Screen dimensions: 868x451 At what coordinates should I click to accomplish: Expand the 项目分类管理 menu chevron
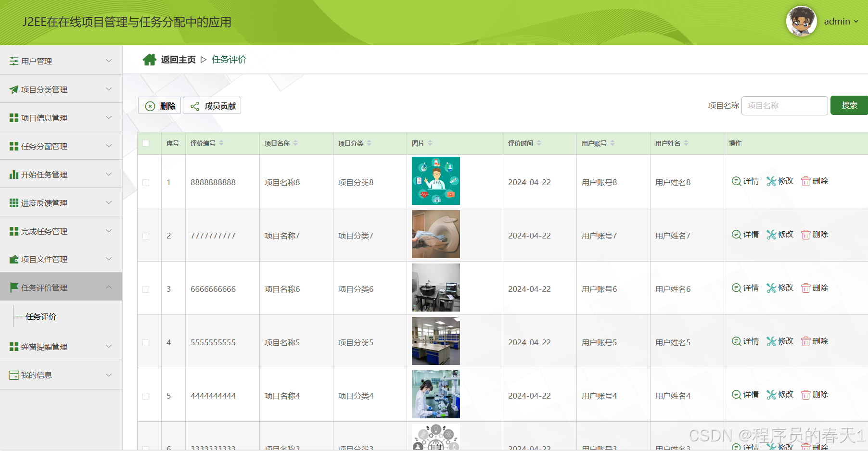click(109, 89)
